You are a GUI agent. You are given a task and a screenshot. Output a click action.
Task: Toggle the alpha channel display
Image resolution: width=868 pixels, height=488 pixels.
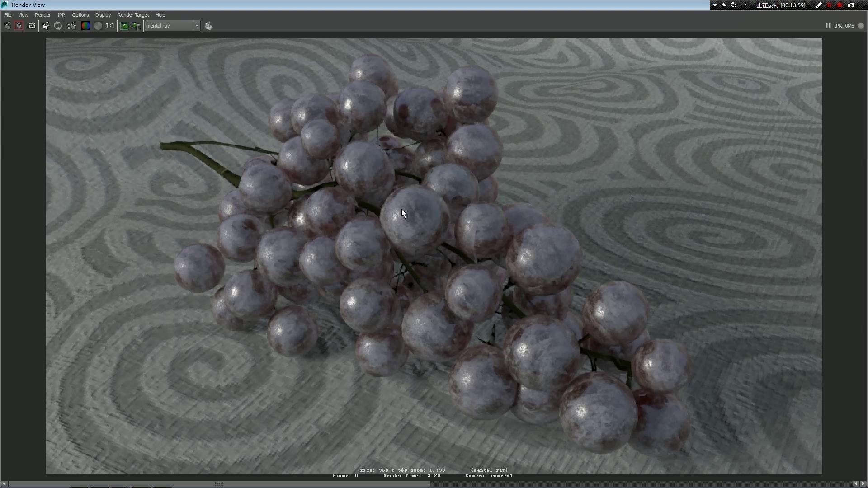[98, 26]
